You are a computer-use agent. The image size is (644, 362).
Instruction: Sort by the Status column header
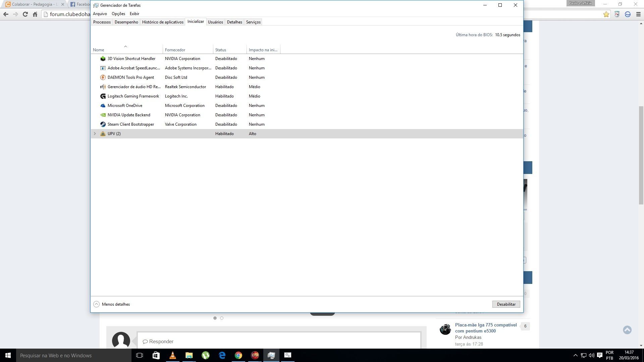point(230,50)
